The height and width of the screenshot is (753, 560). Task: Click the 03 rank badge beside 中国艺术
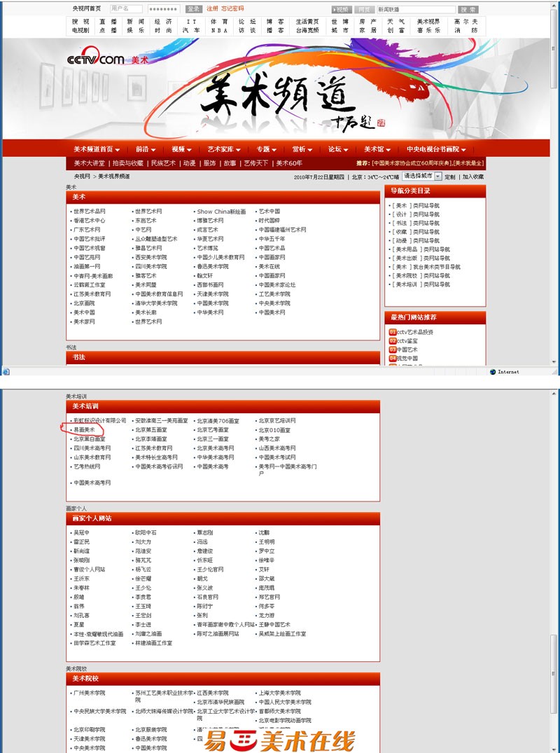393,350
